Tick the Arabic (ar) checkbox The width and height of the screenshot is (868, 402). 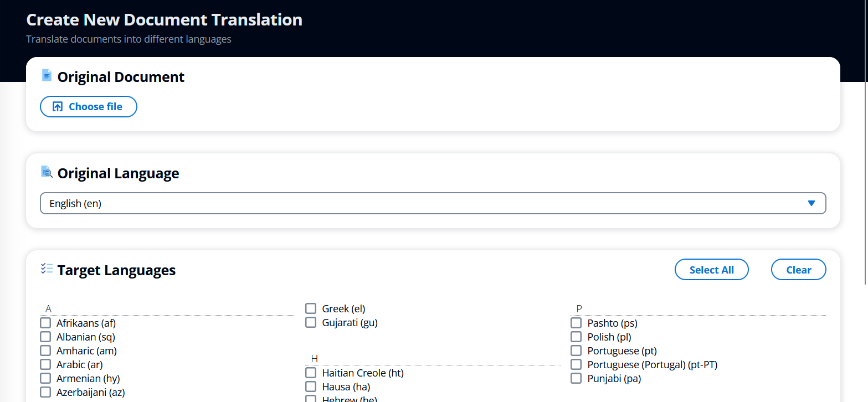pyautogui.click(x=45, y=364)
